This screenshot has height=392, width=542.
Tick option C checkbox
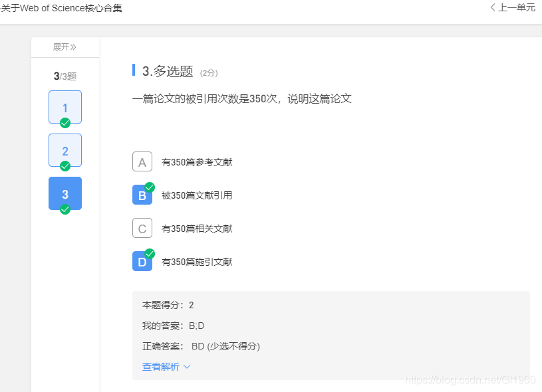coord(142,228)
